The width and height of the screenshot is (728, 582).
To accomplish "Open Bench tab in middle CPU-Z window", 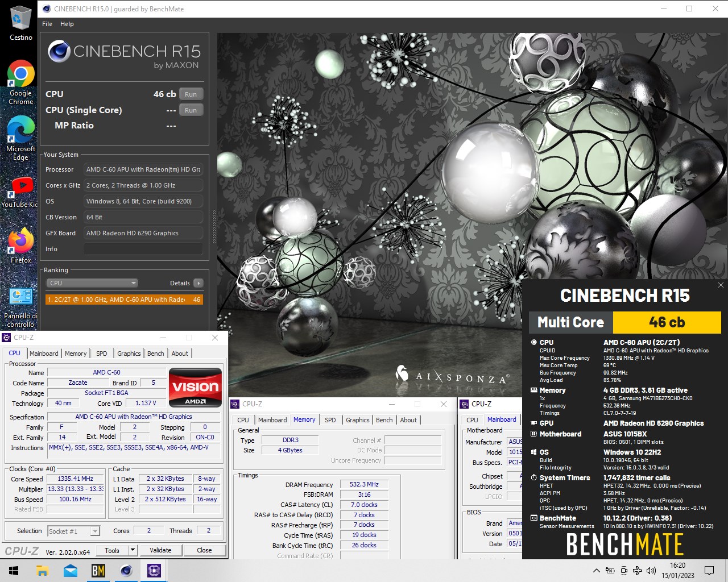I will click(384, 420).
